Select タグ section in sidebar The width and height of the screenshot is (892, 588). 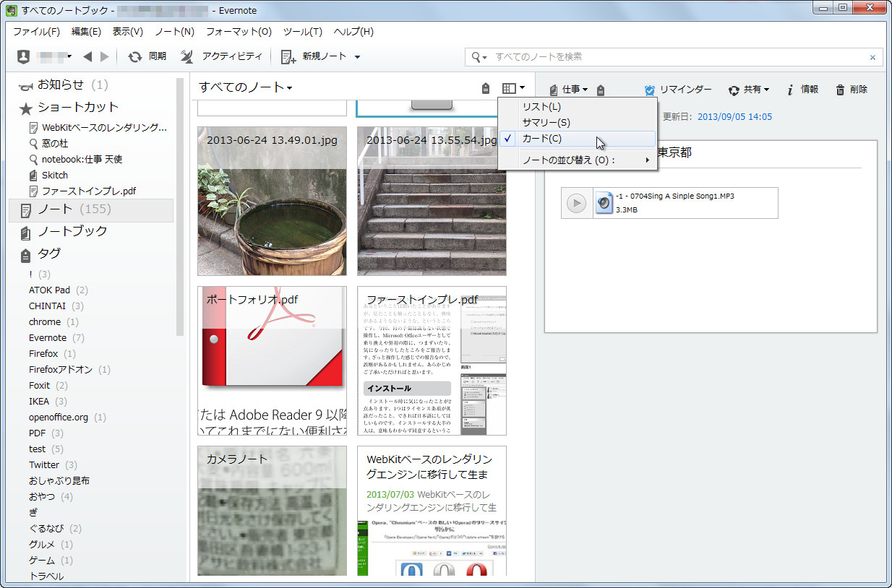40,254
